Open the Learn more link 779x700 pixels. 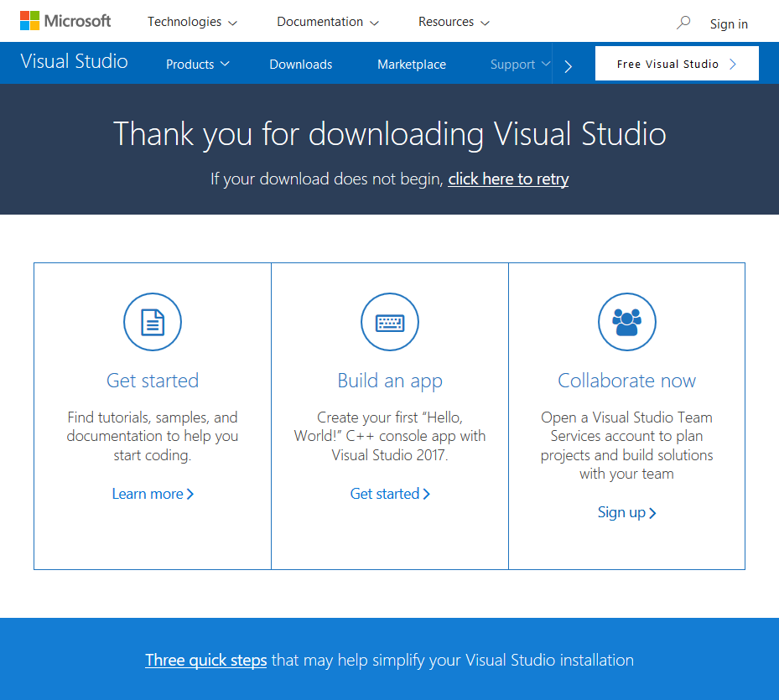[x=153, y=494]
